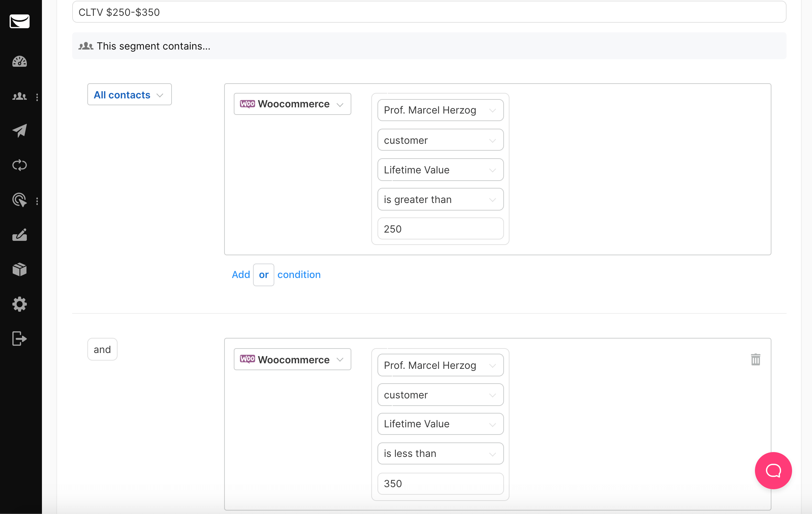The height and width of the screenshot is (514, 812).
Task: Click segment name field CLTV $250-$350
Action: 429,12
